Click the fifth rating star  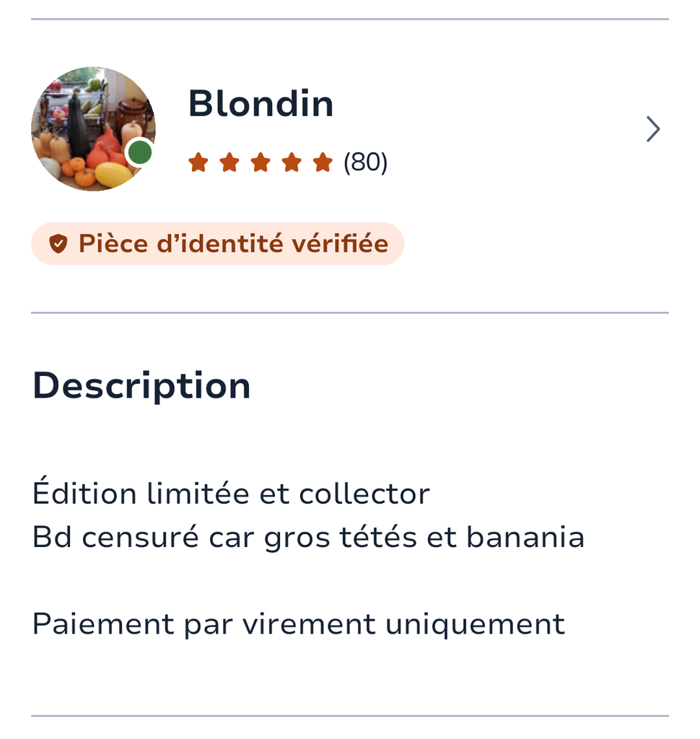[x=323, y=163]
